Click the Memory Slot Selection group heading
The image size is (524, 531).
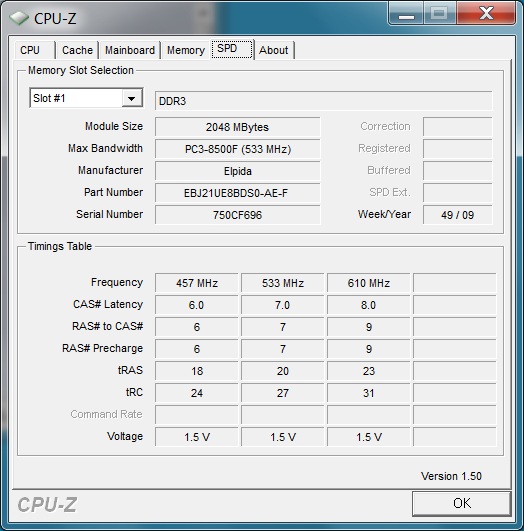(81, 70)
